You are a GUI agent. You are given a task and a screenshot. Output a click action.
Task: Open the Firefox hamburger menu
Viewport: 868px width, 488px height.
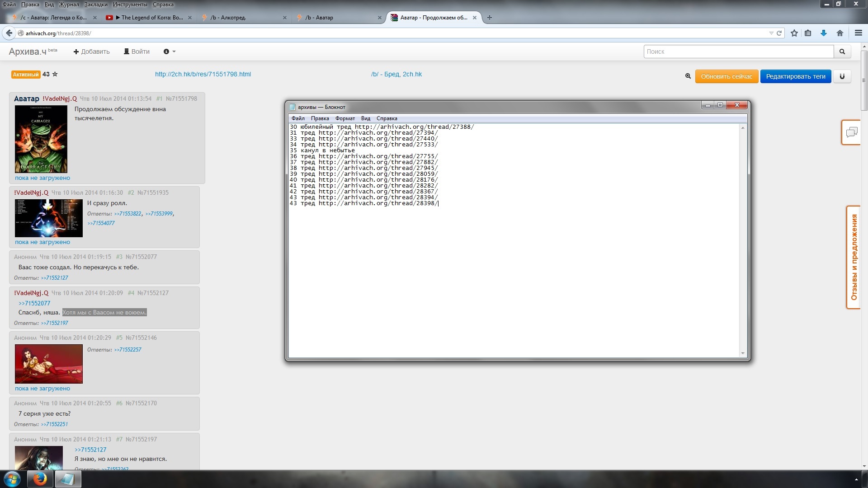tap(858, 33)
